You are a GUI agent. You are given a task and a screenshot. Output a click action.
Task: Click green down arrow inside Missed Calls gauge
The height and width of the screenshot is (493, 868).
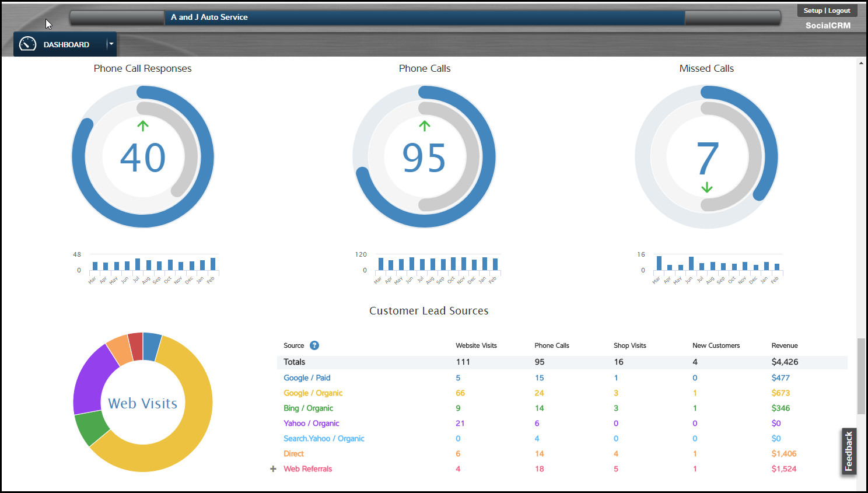pyautogui.click(x=706, y=188)
